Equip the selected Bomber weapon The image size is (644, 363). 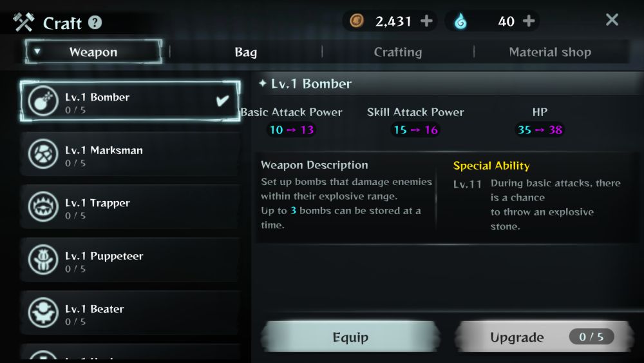coord(350,337)
